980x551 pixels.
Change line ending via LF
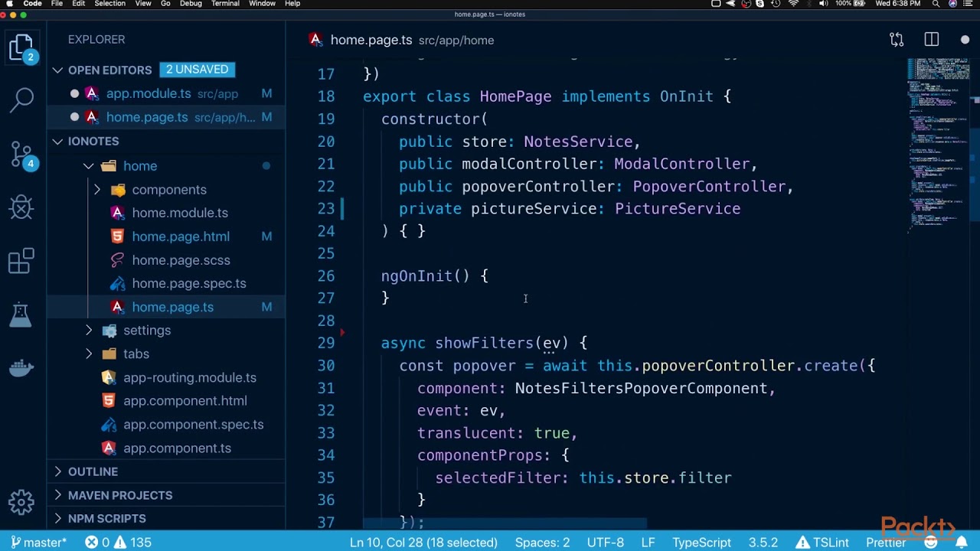click(x=648, y=542)
